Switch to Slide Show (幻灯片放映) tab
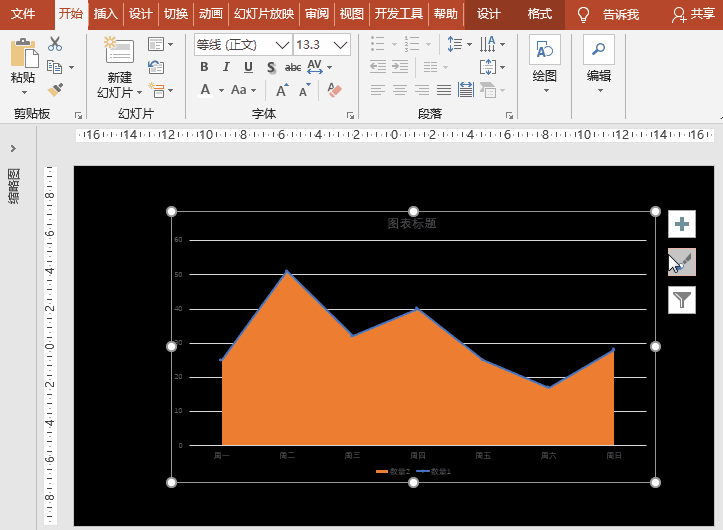The height and width of the screenshot is (530, 723). [264, 14]
